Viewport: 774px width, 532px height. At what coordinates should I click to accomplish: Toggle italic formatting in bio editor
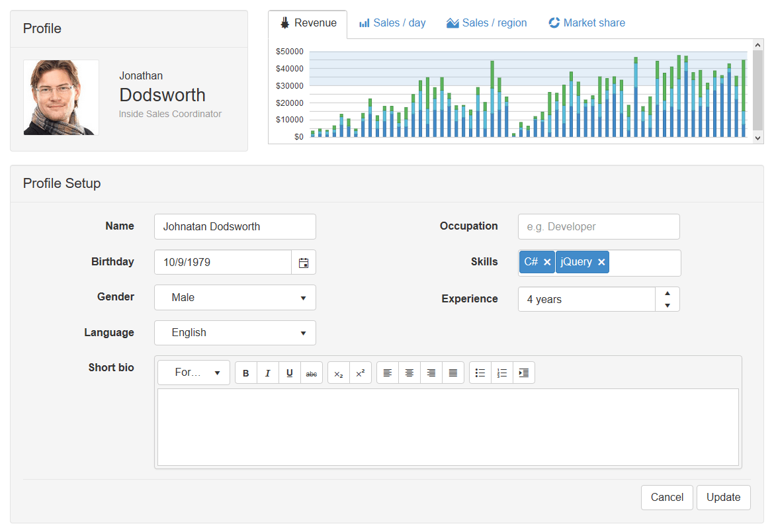(268, 373)
